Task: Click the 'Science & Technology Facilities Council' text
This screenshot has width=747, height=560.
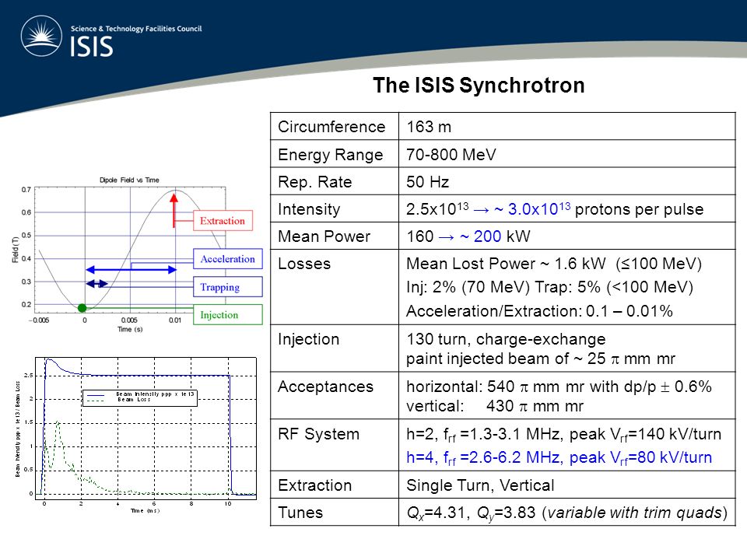Action: [x=136, y=29]
